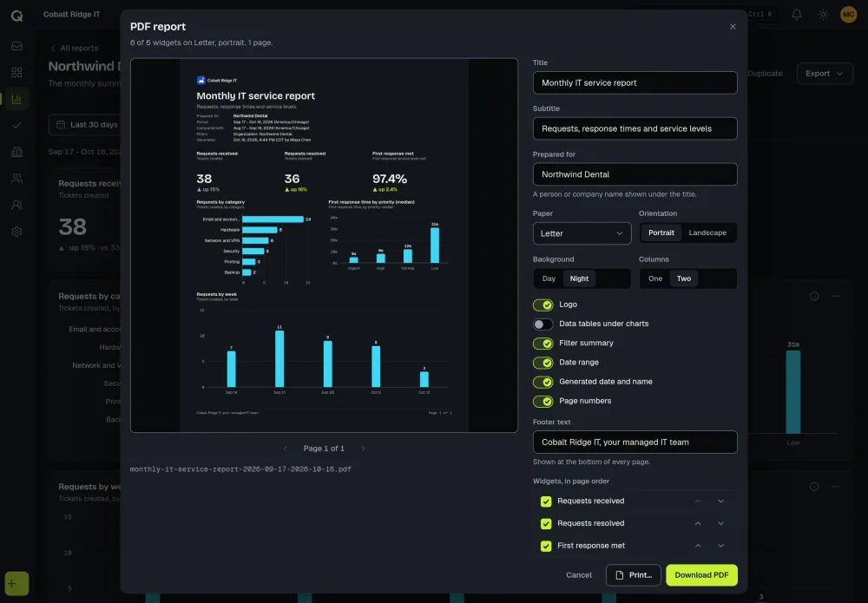Disable Generated date and name toggle
The height and width of the screenshot is (603, 868).
(543, 383)
